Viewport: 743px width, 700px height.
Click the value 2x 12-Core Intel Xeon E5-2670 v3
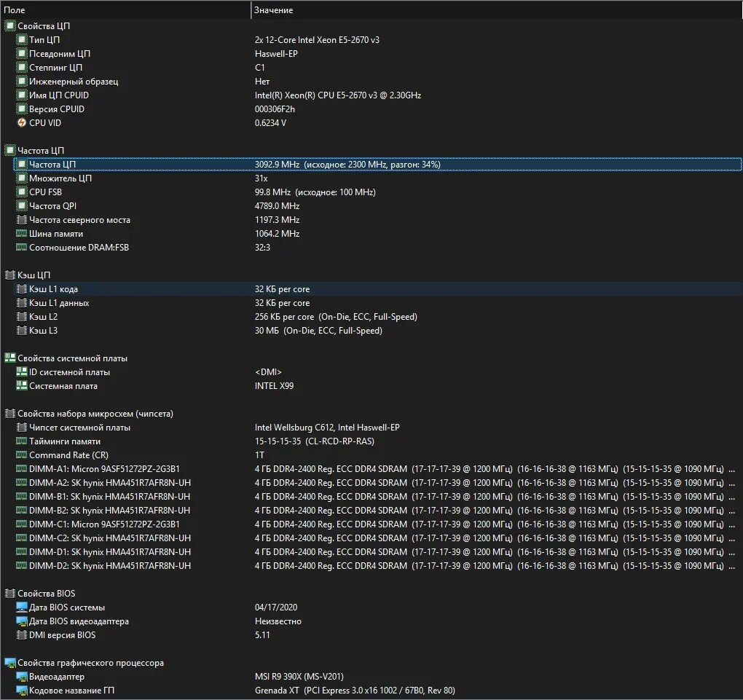tap(317, 40)
